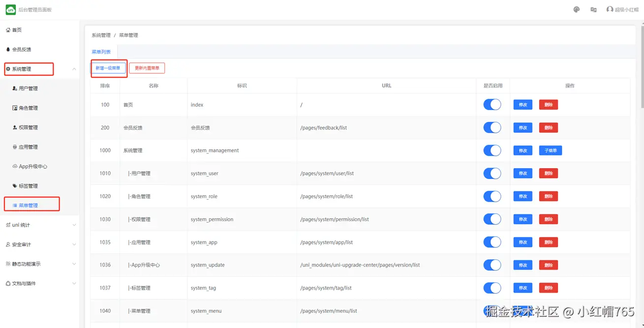Toggle the system_app enable switch
This screenshot has height=328, width=644.
(492, 242)
